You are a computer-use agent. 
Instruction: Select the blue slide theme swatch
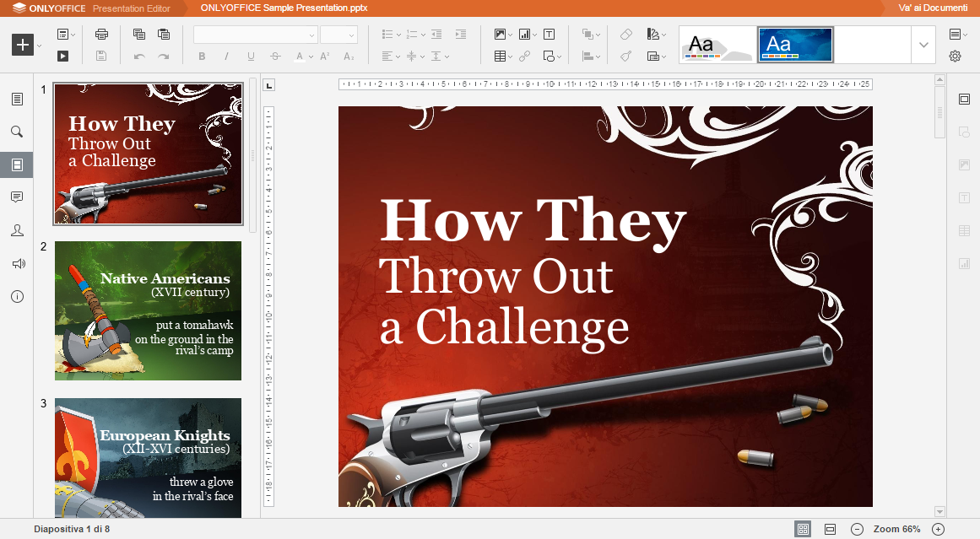(x=795, y=45)
